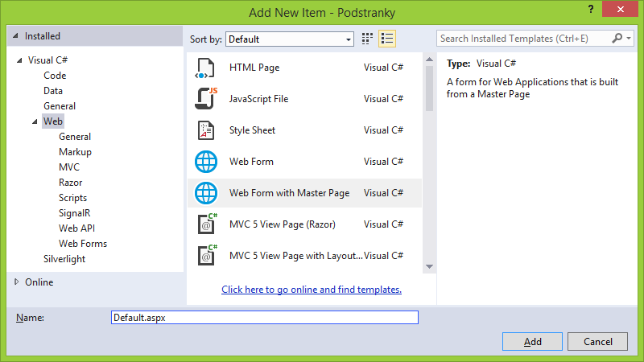Select the JavaScript File template icon
The height and width of the screenshot is (362, 644).
click(206, 99)
